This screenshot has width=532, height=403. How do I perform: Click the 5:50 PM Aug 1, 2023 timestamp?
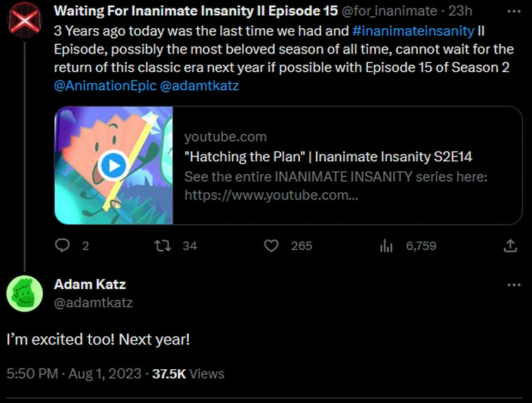[73, 373]
